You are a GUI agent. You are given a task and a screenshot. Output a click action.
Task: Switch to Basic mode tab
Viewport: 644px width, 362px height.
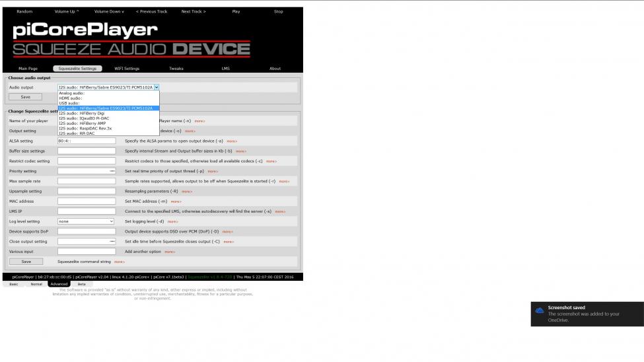click(14, 284)
